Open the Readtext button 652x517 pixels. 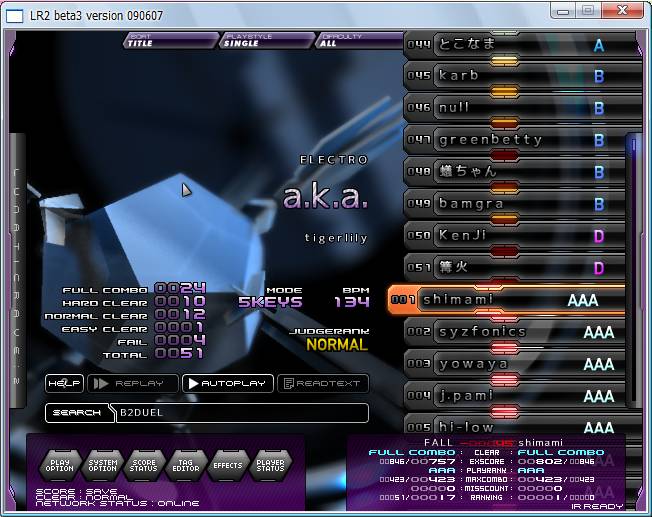pyautogui.click(x=323, y=383)
